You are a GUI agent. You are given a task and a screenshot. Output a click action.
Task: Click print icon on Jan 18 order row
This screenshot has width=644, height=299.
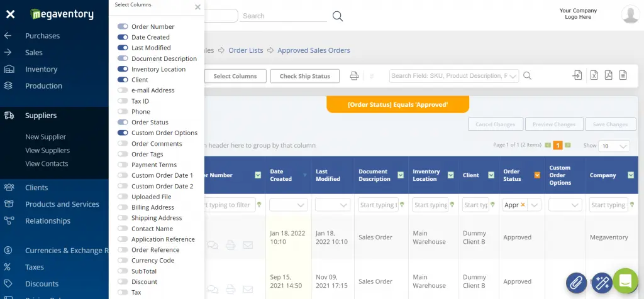(x=230, y=245)
